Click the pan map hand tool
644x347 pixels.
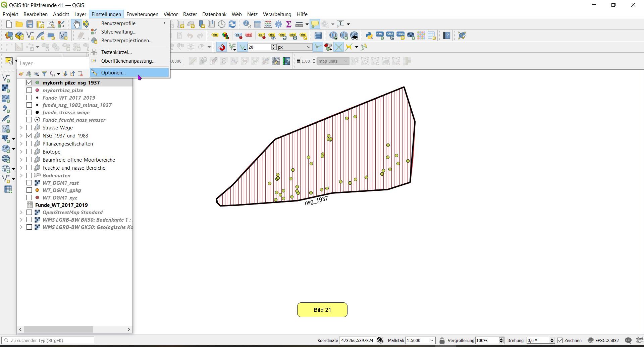[76, 24]
